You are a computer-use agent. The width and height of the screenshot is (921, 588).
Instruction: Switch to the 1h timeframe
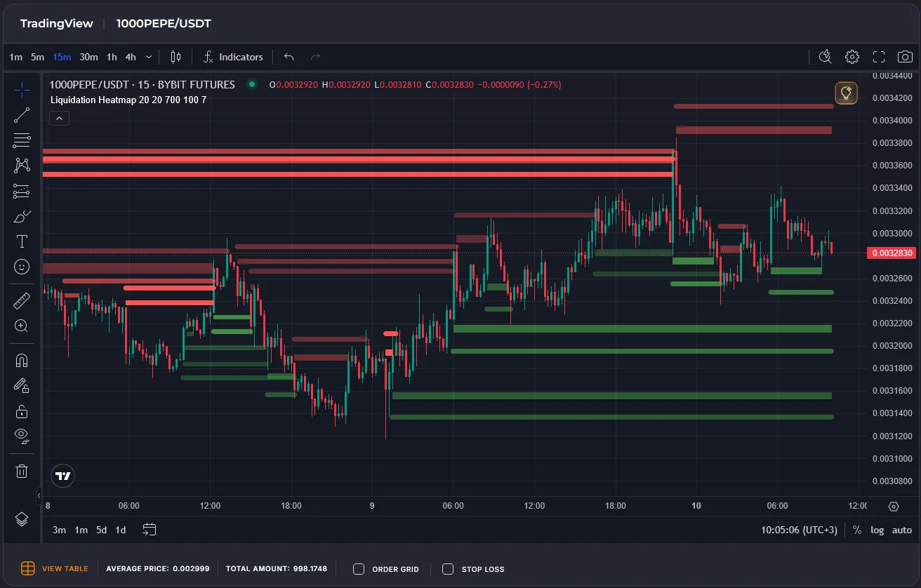(111, 57)
